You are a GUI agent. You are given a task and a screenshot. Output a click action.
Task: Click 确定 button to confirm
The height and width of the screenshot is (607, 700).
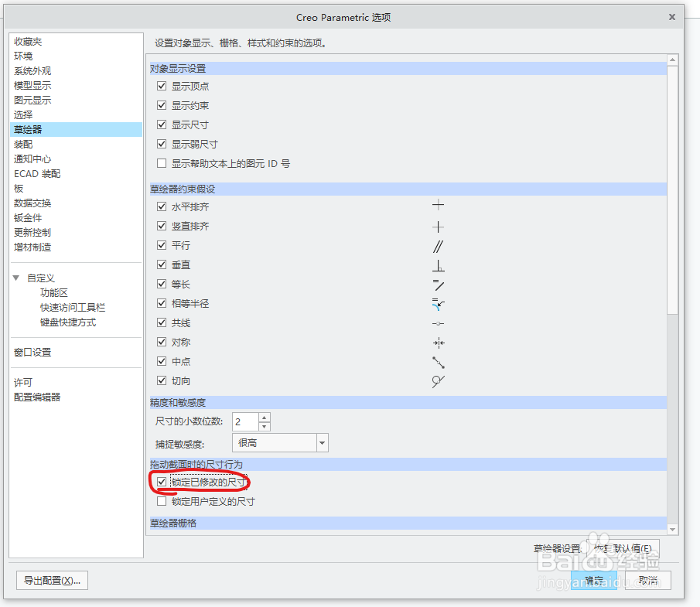[594, 580]
